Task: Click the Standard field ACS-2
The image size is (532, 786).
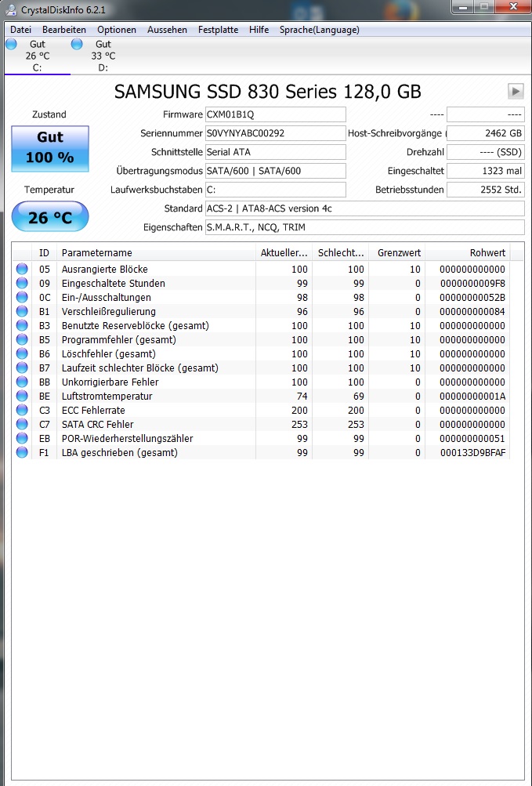Action: tap(364, 208)
